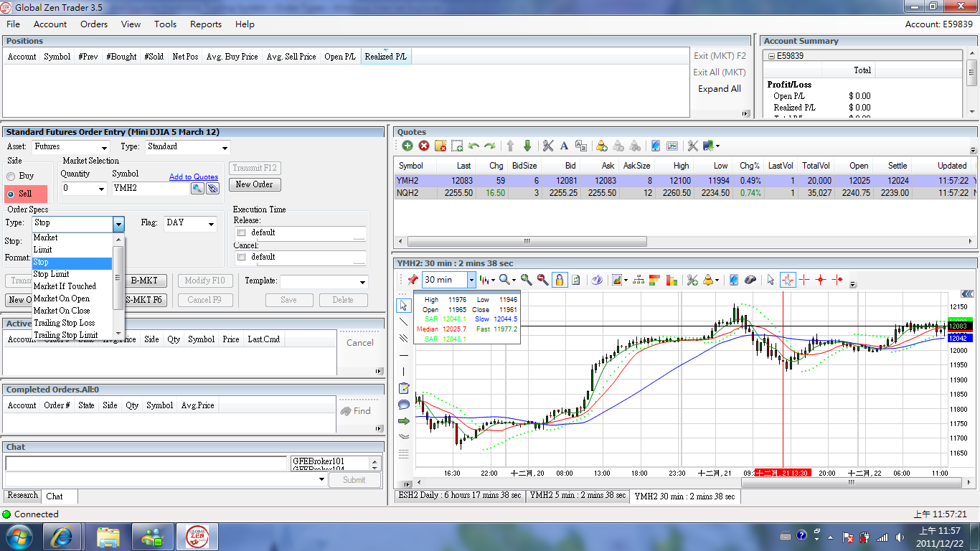Click the Find button in Completed Orders

pos(356,411)
